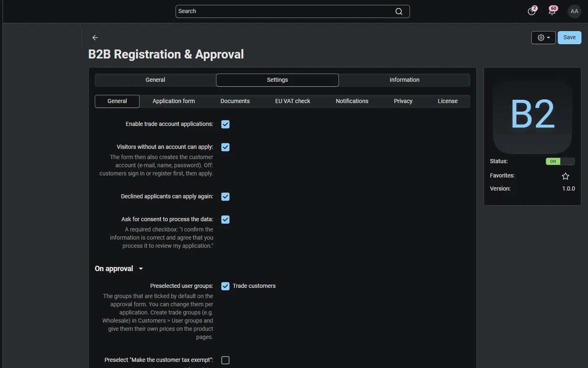Open the Information tab
The image size is (588, 368).
pos(404,80)
